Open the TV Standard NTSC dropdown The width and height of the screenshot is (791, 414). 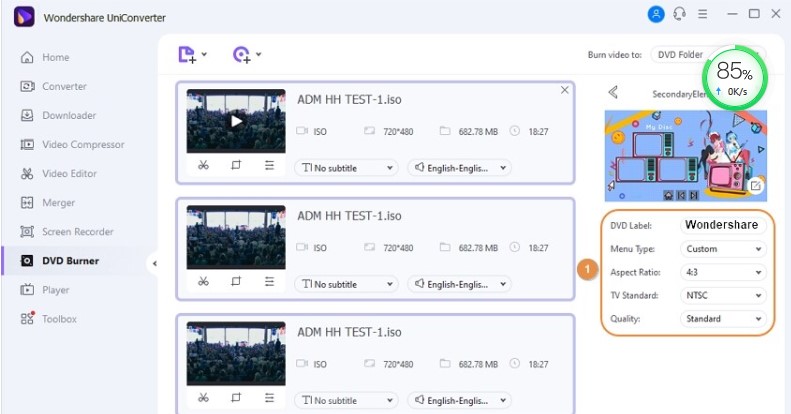(723, 295)
